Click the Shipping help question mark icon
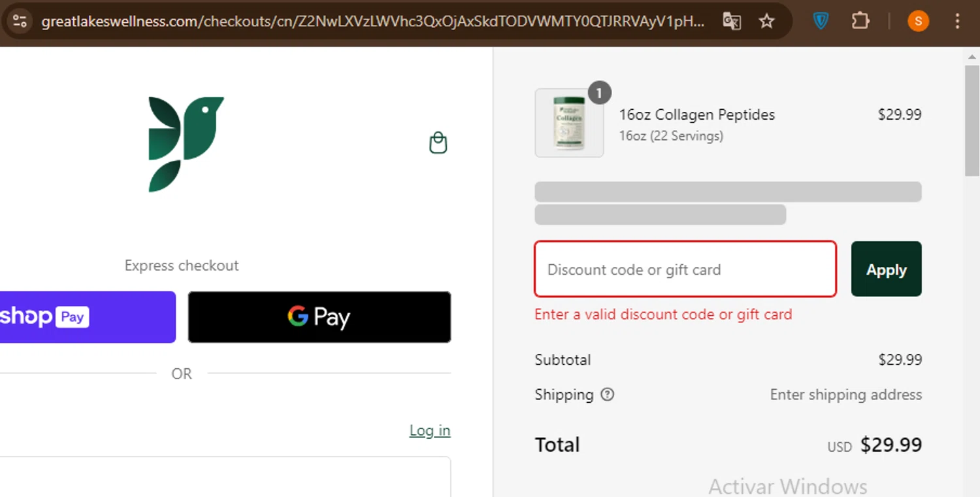 [x=608, y=394]
